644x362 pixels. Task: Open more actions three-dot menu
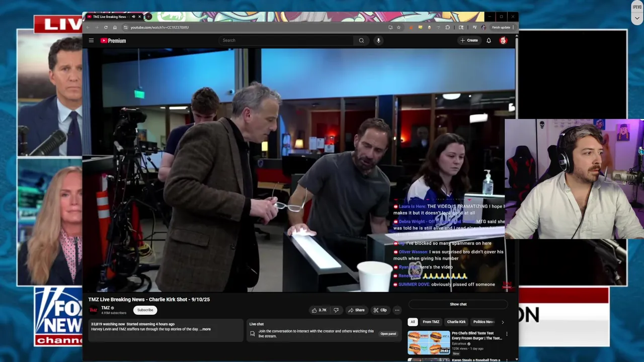(397, 310)
